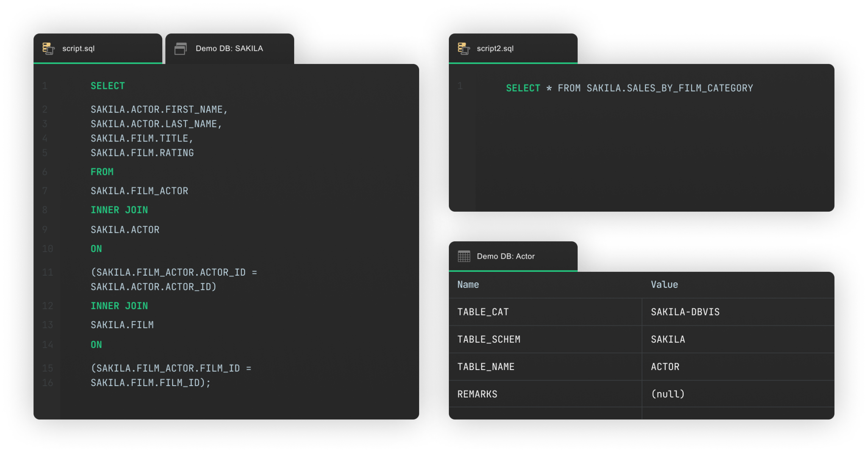Click the script file icon on script2.sql tab
This screenshot has width=868, height=453.
pyautogui.click(x=464, y=48)
